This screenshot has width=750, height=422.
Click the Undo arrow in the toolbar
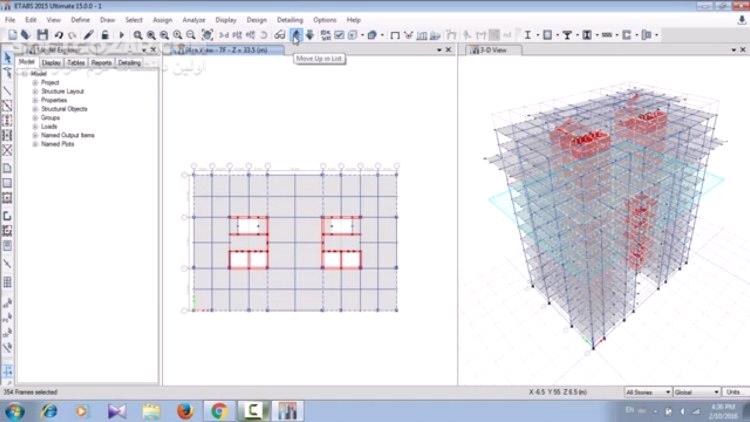pos(58,35)
